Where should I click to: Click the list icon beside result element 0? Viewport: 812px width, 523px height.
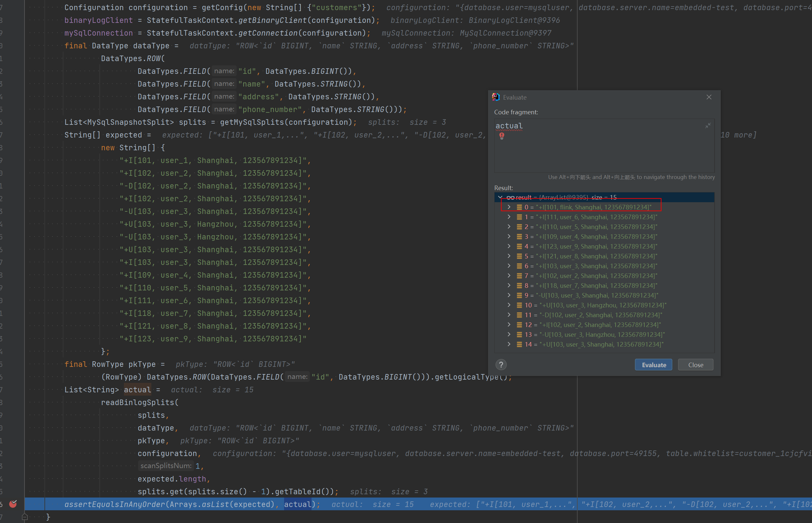[519, 207]
